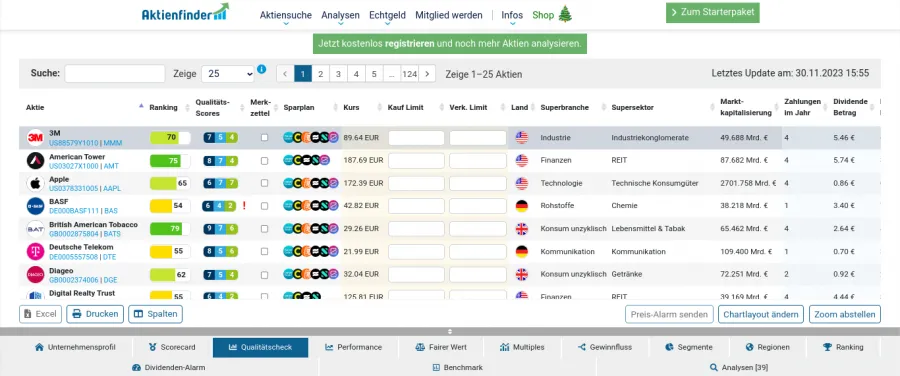
Task: Expand the Infos menu
Action: coord(512,15)
